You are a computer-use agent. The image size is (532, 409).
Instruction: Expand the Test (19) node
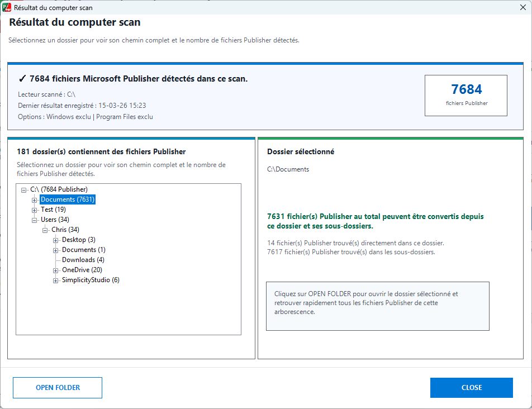pos(34,210)
